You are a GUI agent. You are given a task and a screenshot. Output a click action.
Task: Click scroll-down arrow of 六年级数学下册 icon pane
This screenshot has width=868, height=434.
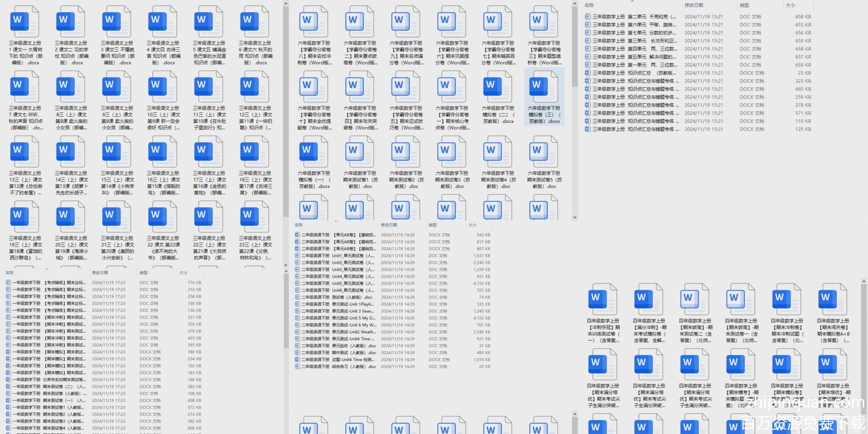(x=575, y=217)
